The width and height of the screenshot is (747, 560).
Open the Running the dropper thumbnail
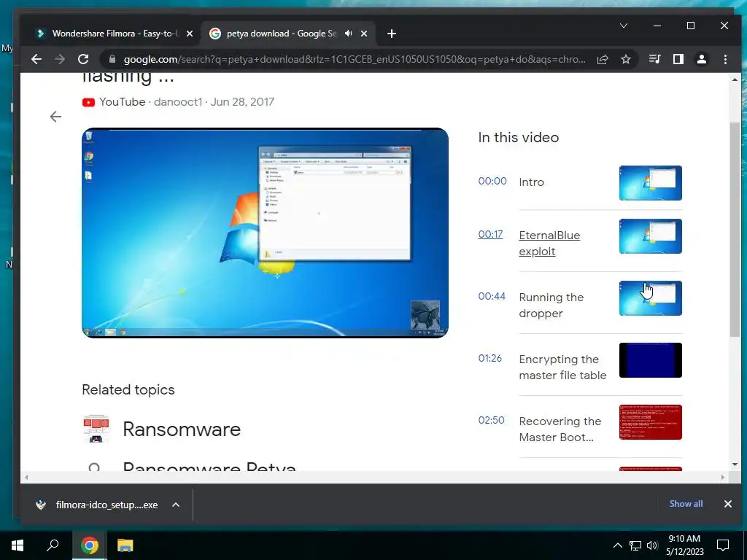pos(650,298)
